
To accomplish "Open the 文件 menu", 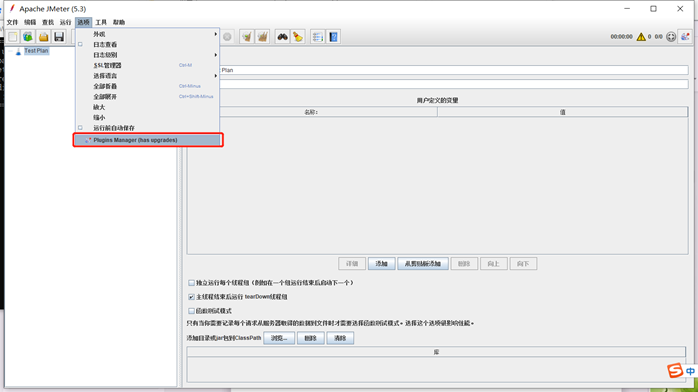I will [x=12, y=22].
